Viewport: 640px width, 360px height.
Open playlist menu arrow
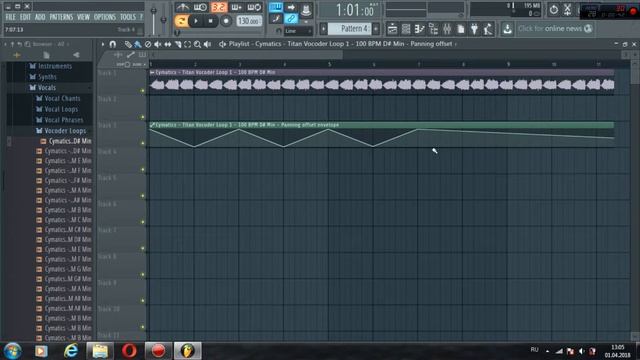pos(103,44)
